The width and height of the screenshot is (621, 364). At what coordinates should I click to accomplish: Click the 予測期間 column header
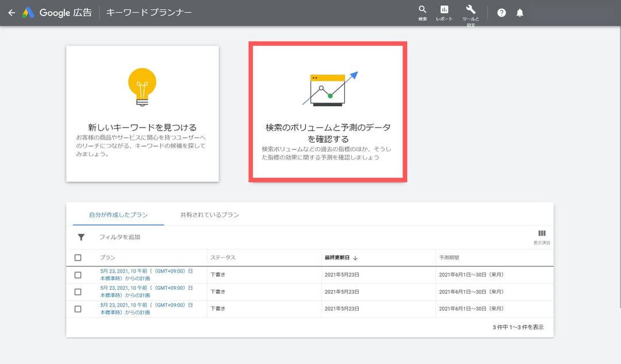[448, 258]
